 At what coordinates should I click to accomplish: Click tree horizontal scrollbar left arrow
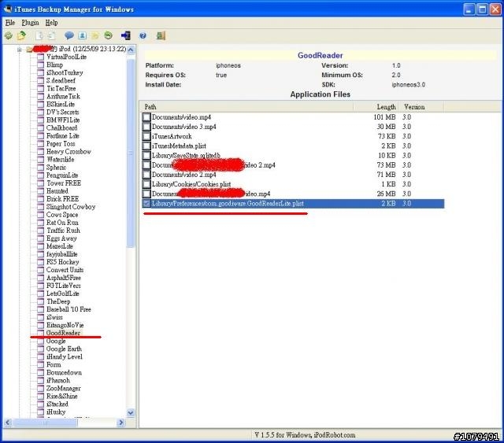tap(8, 423)
